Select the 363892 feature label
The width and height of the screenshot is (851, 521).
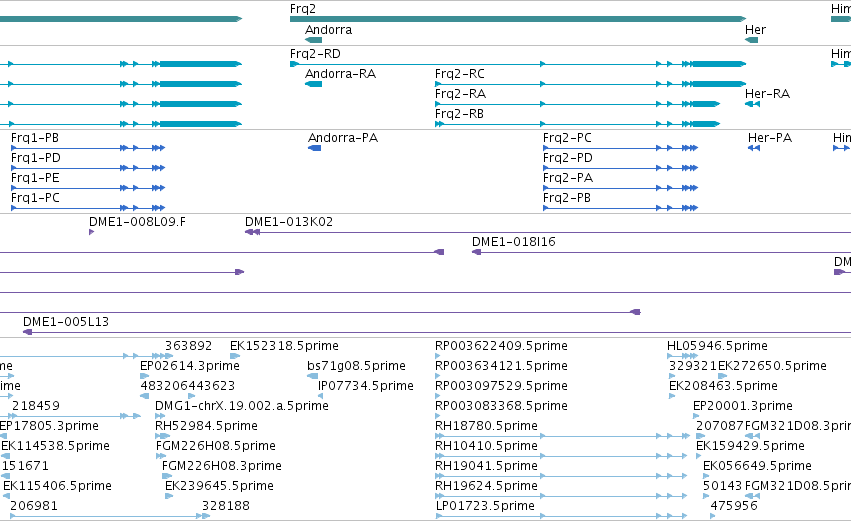[188, 346]
